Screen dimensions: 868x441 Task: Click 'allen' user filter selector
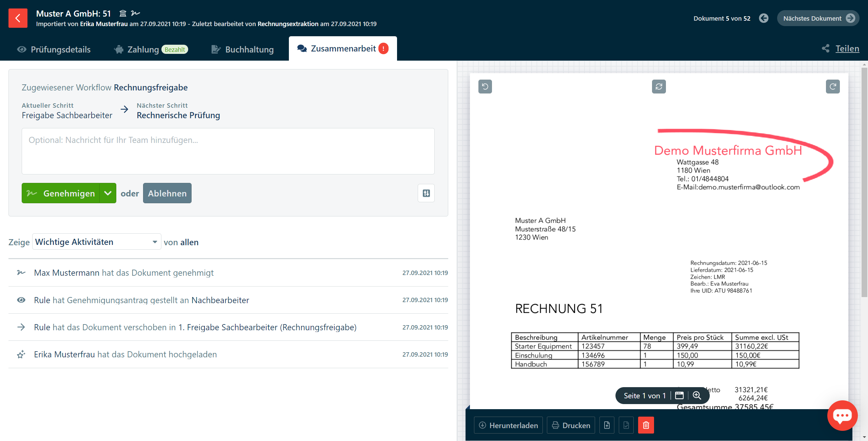click(189, 242)
